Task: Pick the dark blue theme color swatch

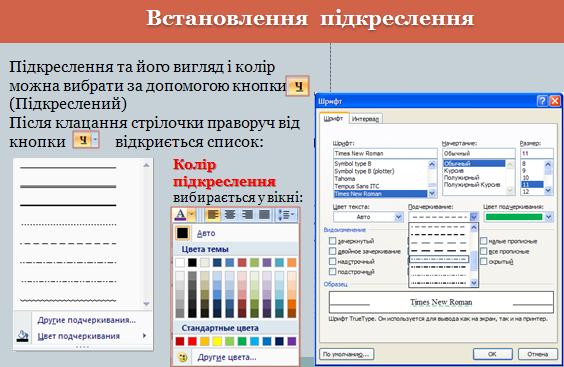Action: tap(217, 262)
